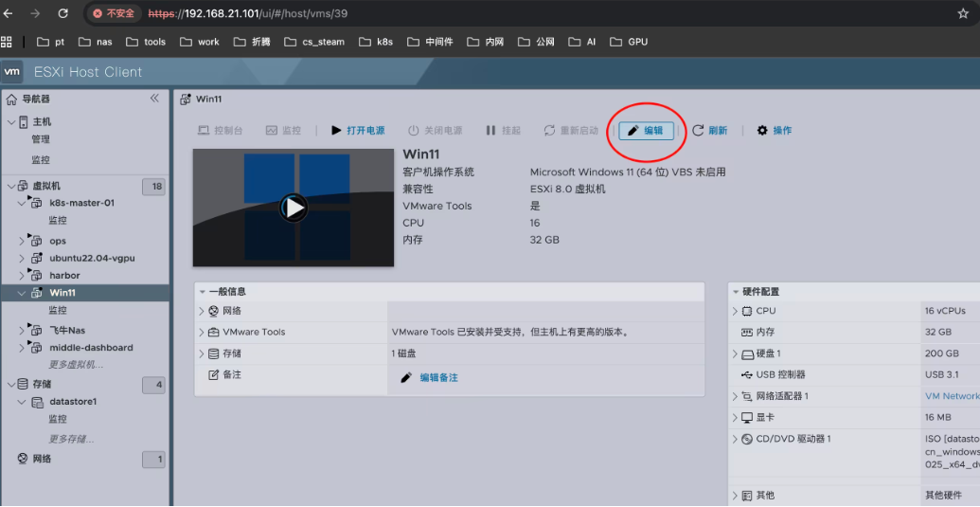Bookmark this page with star icon
This screenshot has width=980, height=507.
(x=963, y=13)
